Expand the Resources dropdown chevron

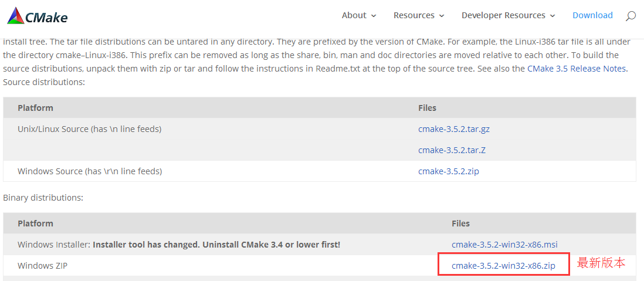(442, 16)
